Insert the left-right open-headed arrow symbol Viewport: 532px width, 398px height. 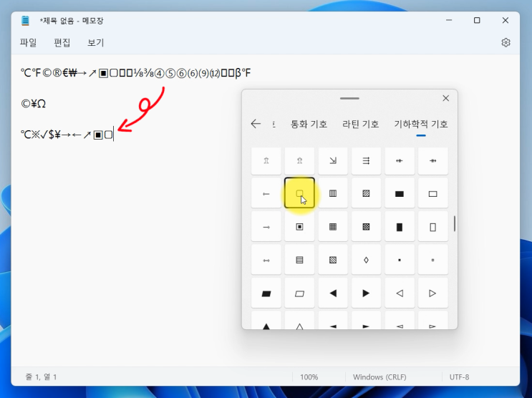pos(266,260)
